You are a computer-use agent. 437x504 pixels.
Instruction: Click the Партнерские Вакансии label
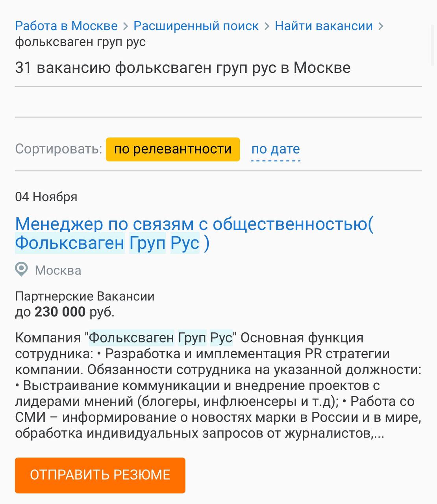click(x=85, y=296)
